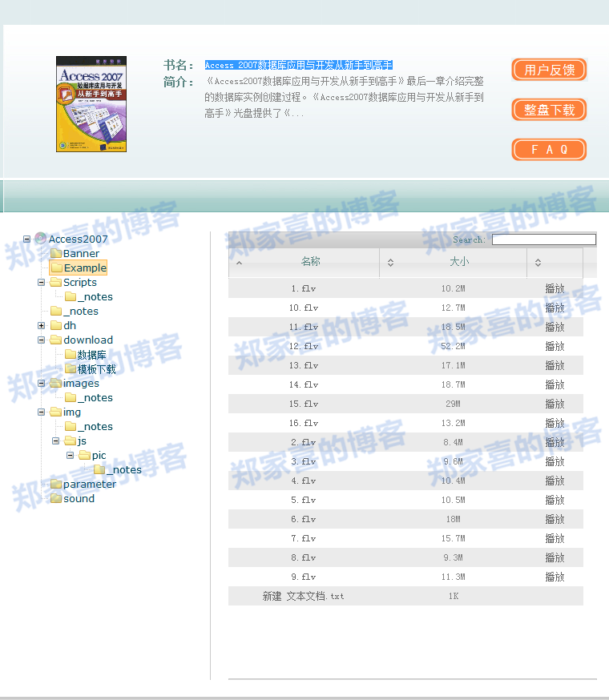The image size is (609, 700).
Task: Collapse the img folder node
Action: pyautogui.click(x=41, y=412)
